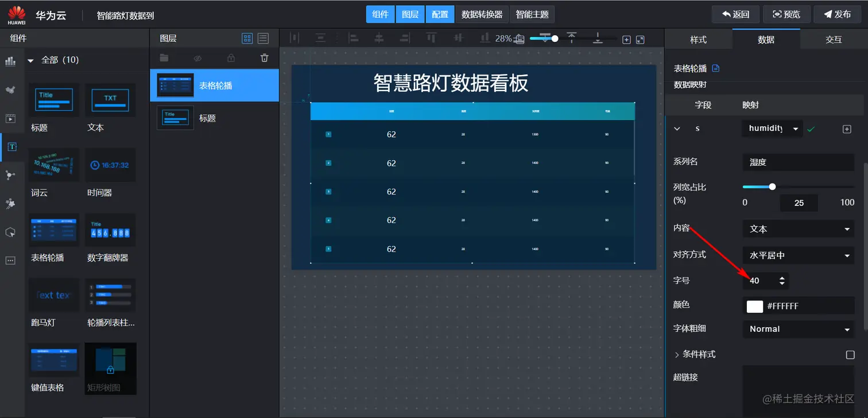Collapse the s field row chevron
868x418 pixels.
(677, 129)
